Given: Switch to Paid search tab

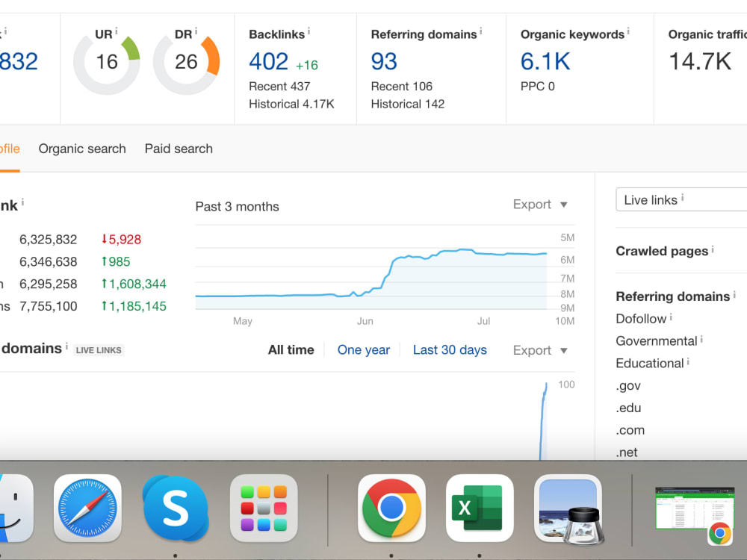Looking at the screenshot, I should point(179,149).
